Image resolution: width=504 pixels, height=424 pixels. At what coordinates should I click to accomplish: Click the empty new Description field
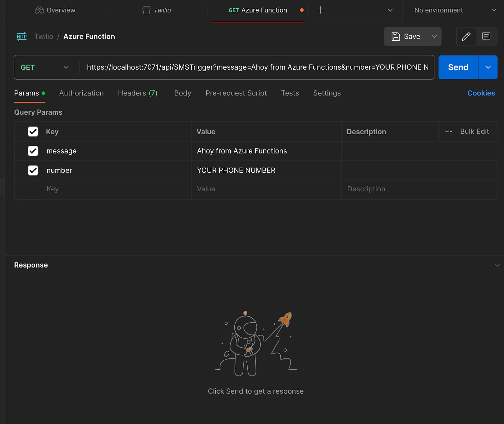[419, 189]
